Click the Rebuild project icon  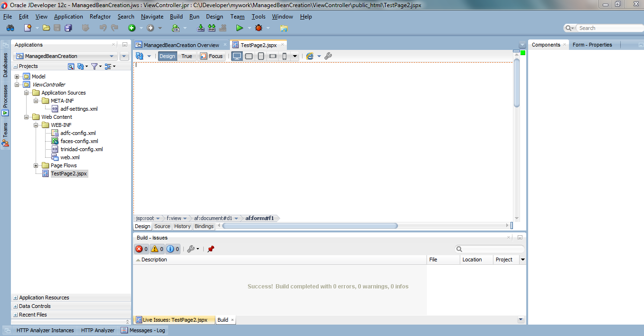[211, 28]
